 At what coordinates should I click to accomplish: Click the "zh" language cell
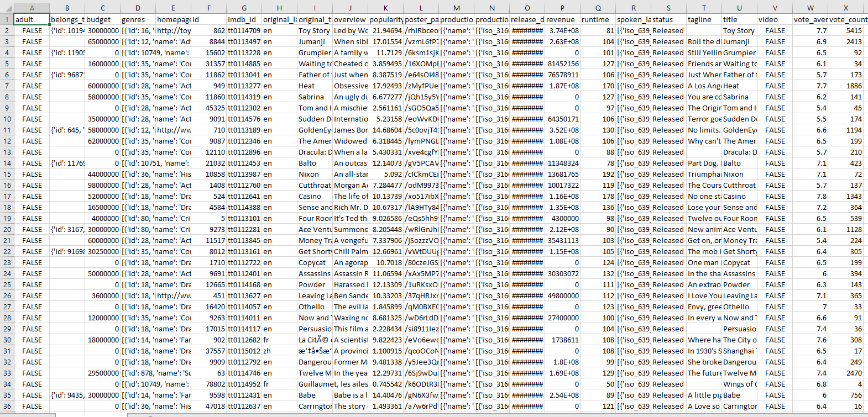point(280,351)
